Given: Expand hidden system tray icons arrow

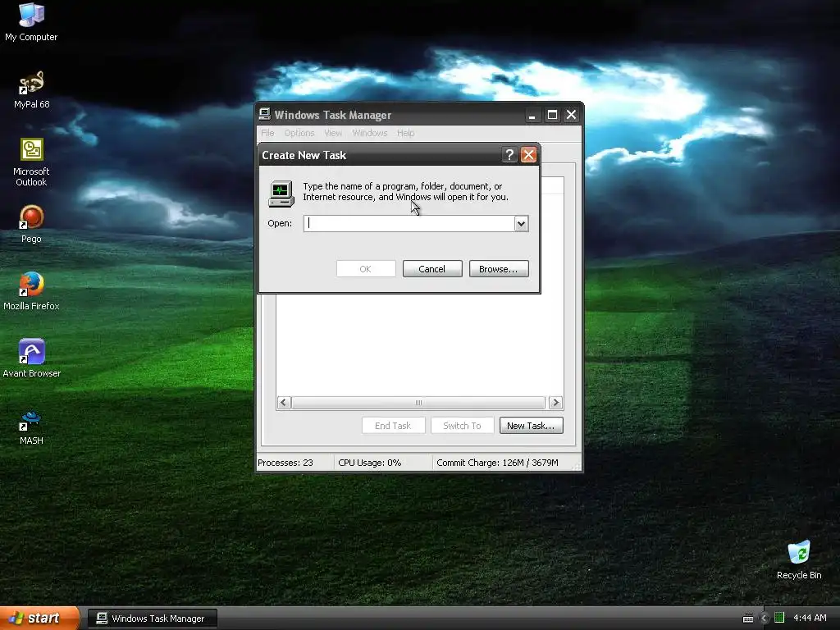Looking at the screenshot, I should (765, 619).
